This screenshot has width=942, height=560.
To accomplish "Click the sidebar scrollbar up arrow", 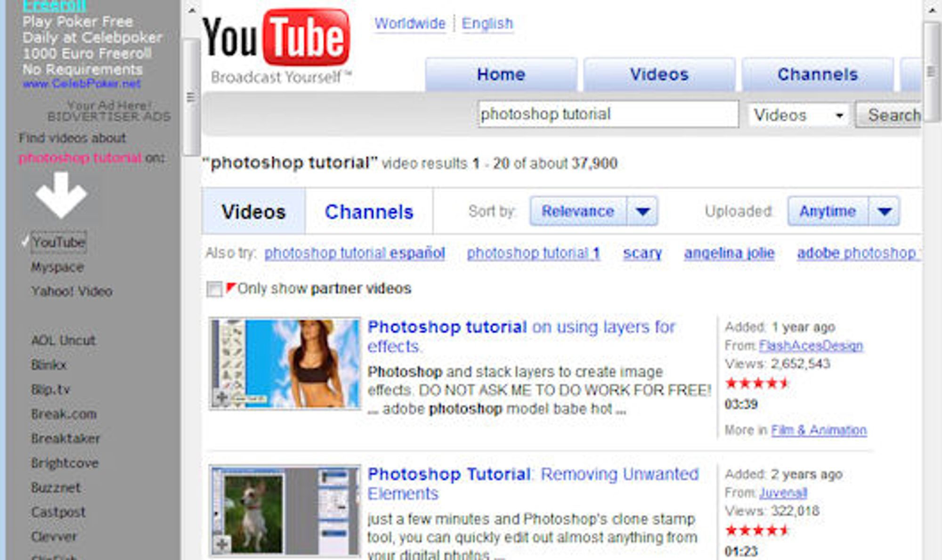I will pyautogui.click(x=191, y=10).
